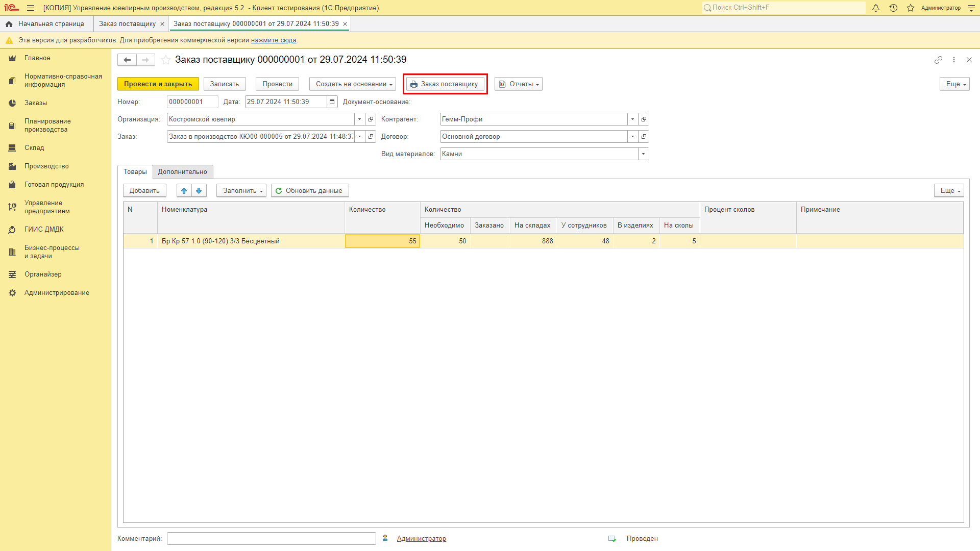This screenshot has height=551, width=980.
Task: Click Провести и закрыть button
Action: 158,84
